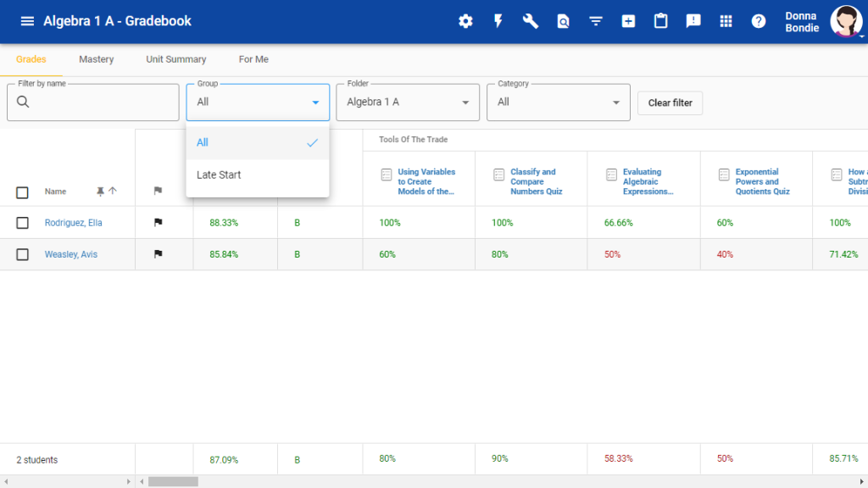
Task: Click the Clear filter button
Action: pos(670,103)
